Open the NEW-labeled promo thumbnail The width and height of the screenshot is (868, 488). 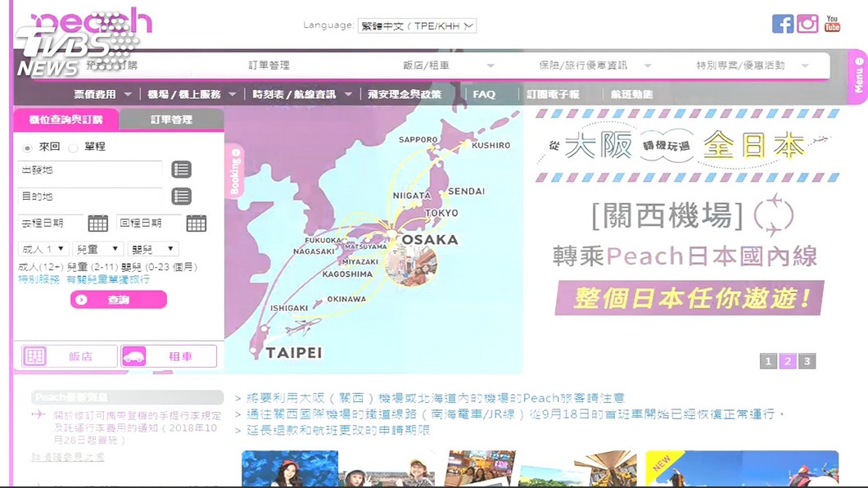(x=742, y=468)
